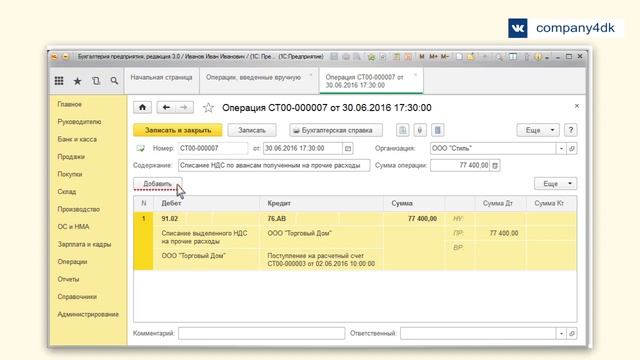640x360 pixels.
Task: Open the history icon in tools panel
Action: coord(96,81)
